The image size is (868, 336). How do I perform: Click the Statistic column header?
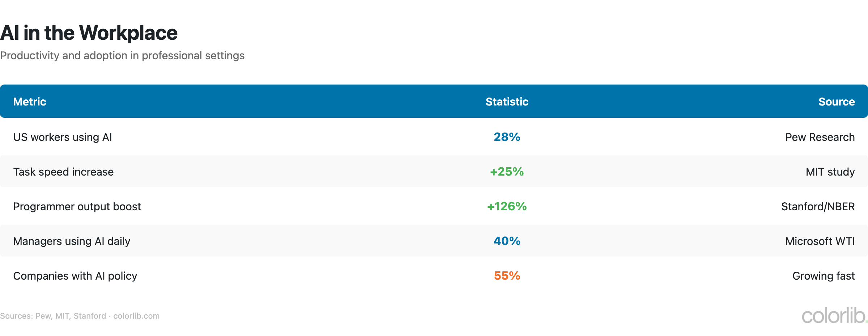click(x=507, y=102)
